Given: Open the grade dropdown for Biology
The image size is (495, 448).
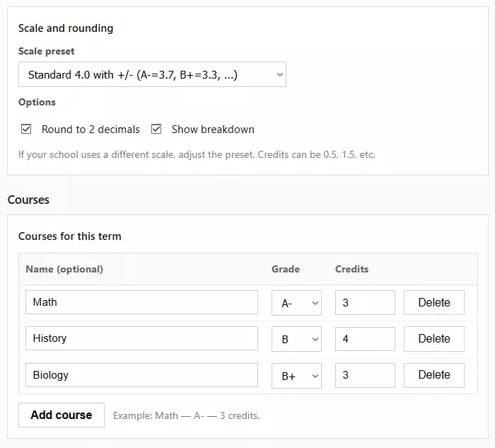Looking at the screenshot, I should (x=296, y=376).
